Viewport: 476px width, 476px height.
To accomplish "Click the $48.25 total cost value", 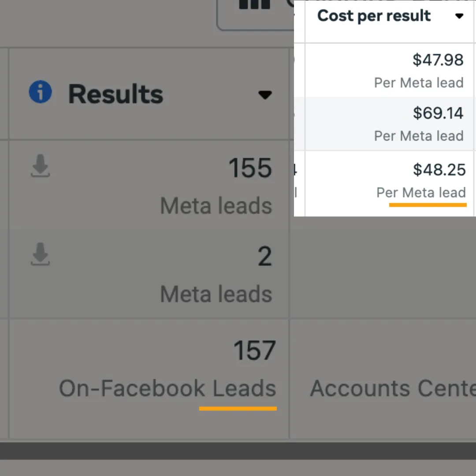I will pyautogui.click(x=439, y=169).
